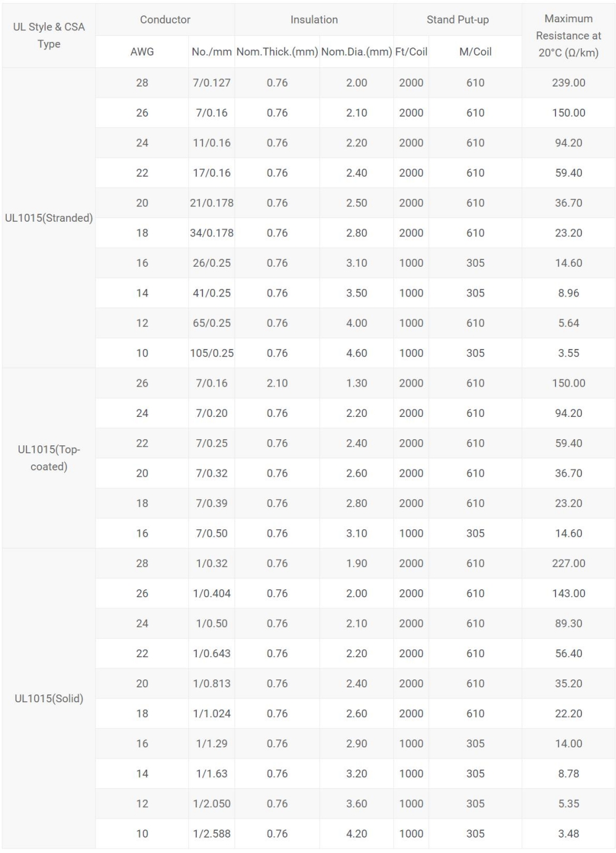Select the 239.00 resistance value

pos(568,83)
